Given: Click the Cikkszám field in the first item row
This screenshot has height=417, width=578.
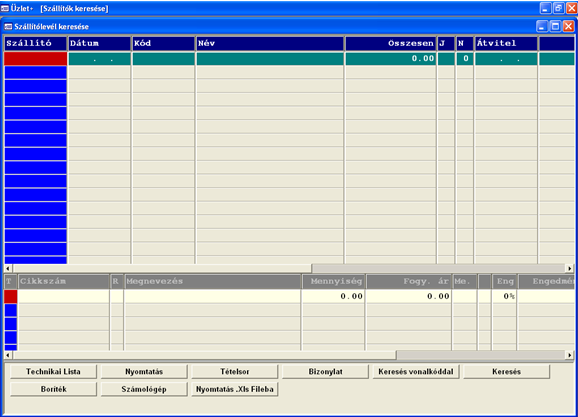Looking at the screenshot, I should 63,296.
